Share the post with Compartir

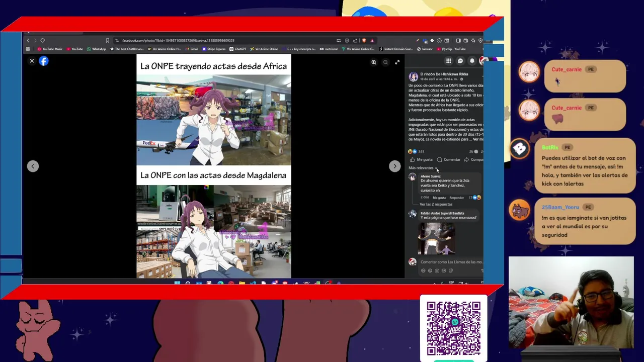point(473,159)
